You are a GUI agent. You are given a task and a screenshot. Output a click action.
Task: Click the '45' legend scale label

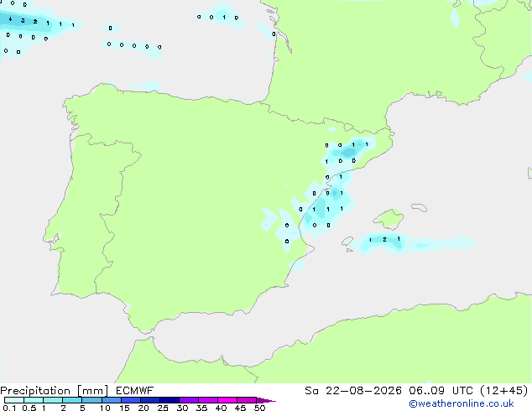(x=240, y=408)
